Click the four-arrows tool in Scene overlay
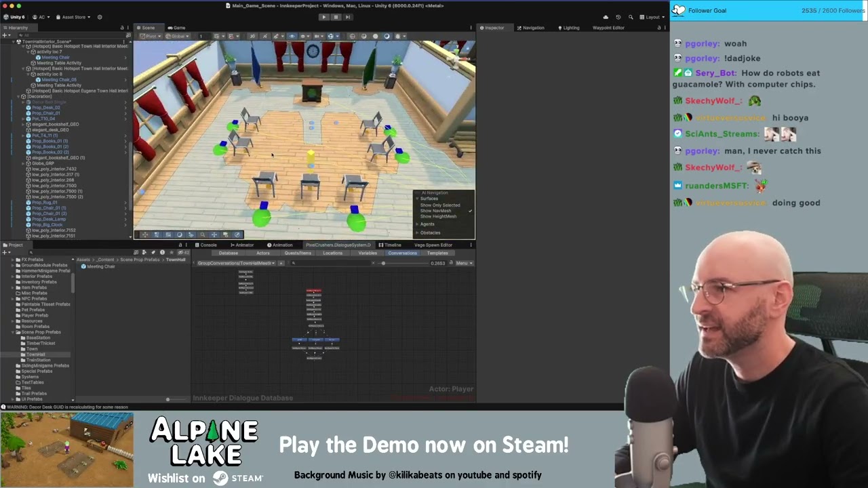Viewport: 868px width, 488px height. [214, 235]
